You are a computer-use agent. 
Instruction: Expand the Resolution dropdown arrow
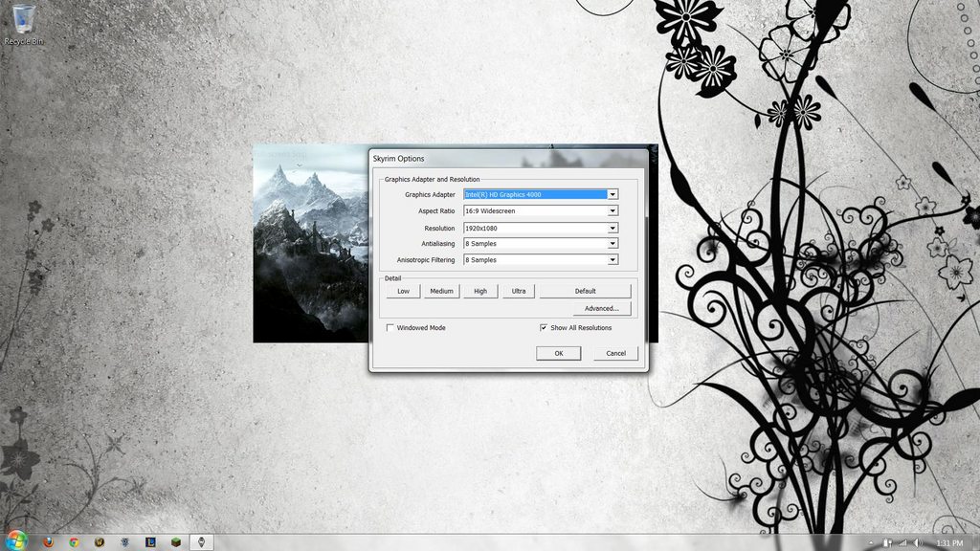[x=612, y=228]
